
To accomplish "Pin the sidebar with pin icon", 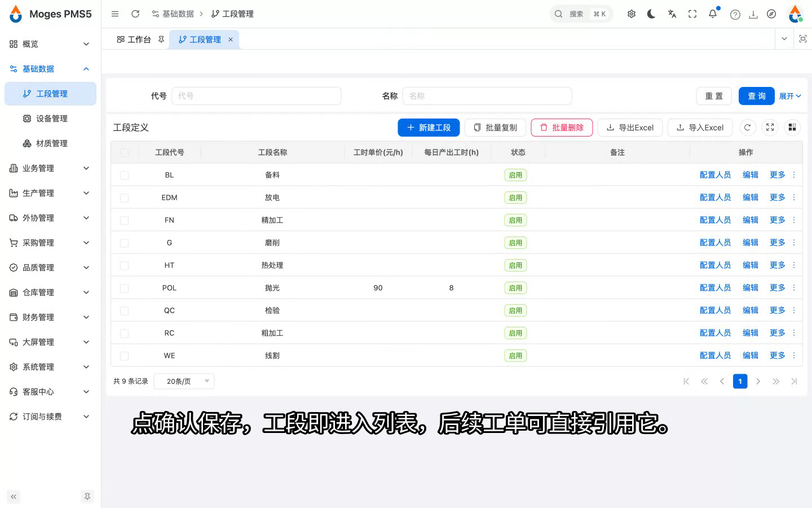I will tap(87, 497).
